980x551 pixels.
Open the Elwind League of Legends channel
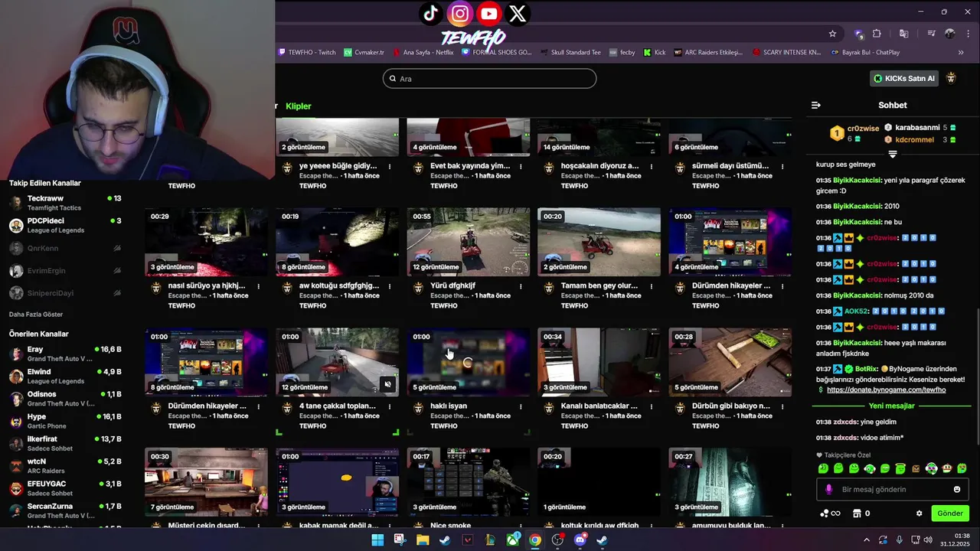coord(65,376)
